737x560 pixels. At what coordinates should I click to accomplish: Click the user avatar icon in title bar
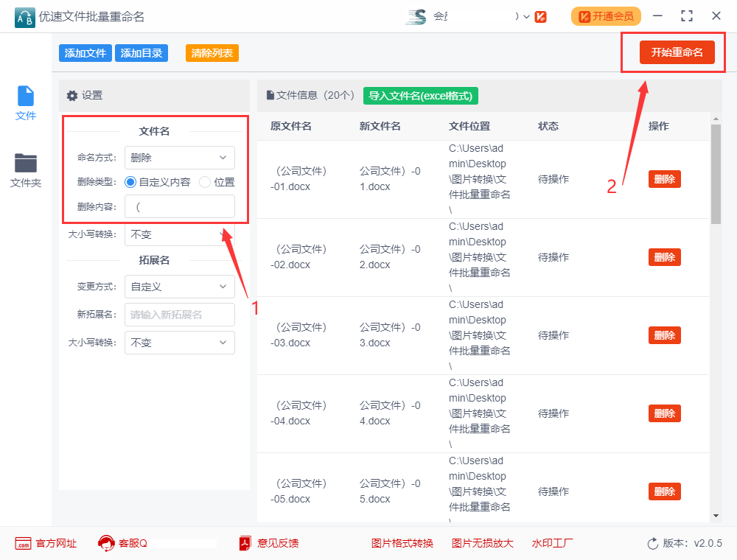coord(416,17)
